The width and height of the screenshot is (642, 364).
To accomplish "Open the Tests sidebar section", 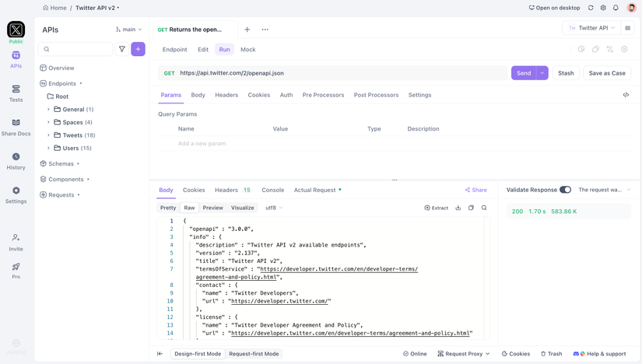I will click(16, 94).
